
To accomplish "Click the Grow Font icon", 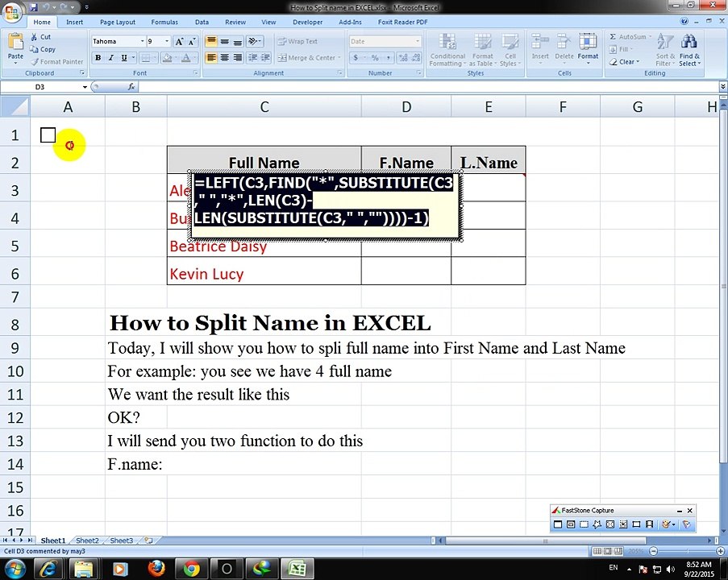I will click(179, 41).
